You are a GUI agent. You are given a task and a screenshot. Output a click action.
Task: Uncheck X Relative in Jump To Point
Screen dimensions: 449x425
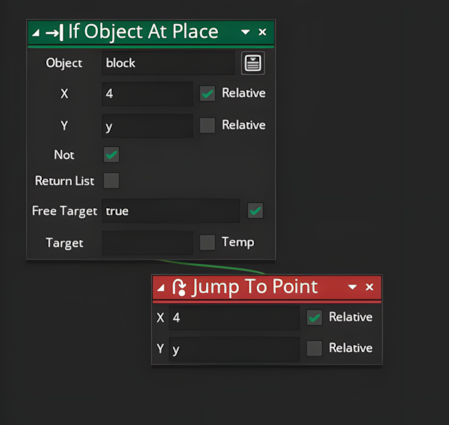tap(314, 317)
